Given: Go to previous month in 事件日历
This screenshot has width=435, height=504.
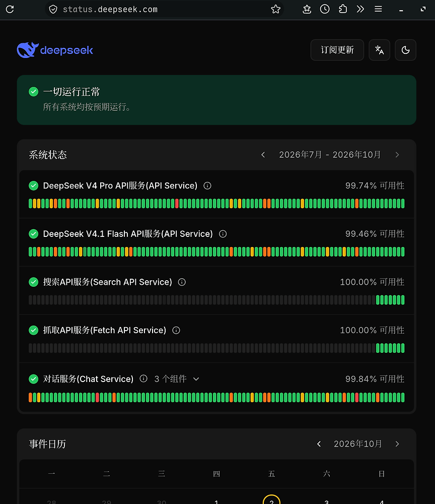Looking at the screenshot, I should (x=319, y=444).
